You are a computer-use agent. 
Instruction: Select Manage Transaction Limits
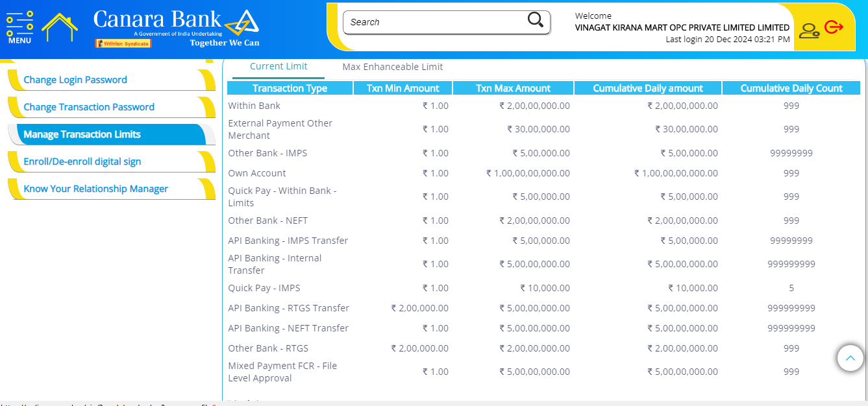pyautogui.click(x=111, y=134)
